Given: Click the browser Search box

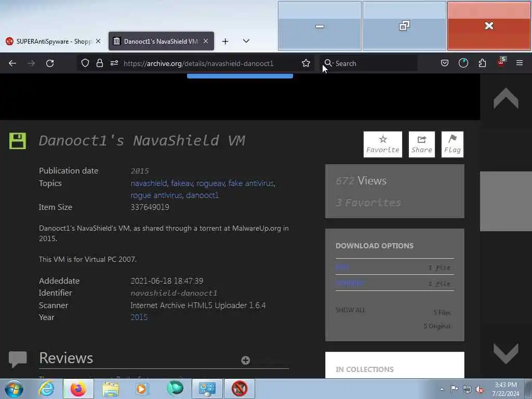Looking at the screenshot, I should click(368, 63).
